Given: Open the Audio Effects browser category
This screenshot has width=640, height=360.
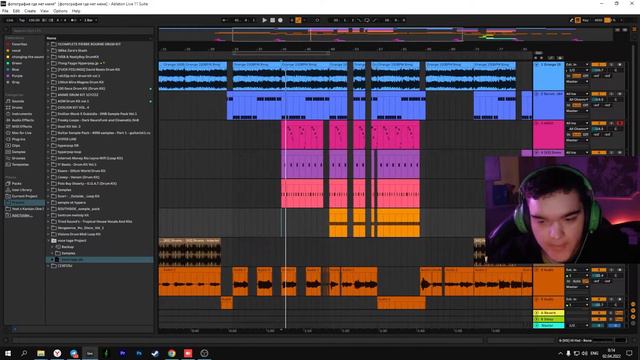Looking at the screenshot, I should coord(22,120).
